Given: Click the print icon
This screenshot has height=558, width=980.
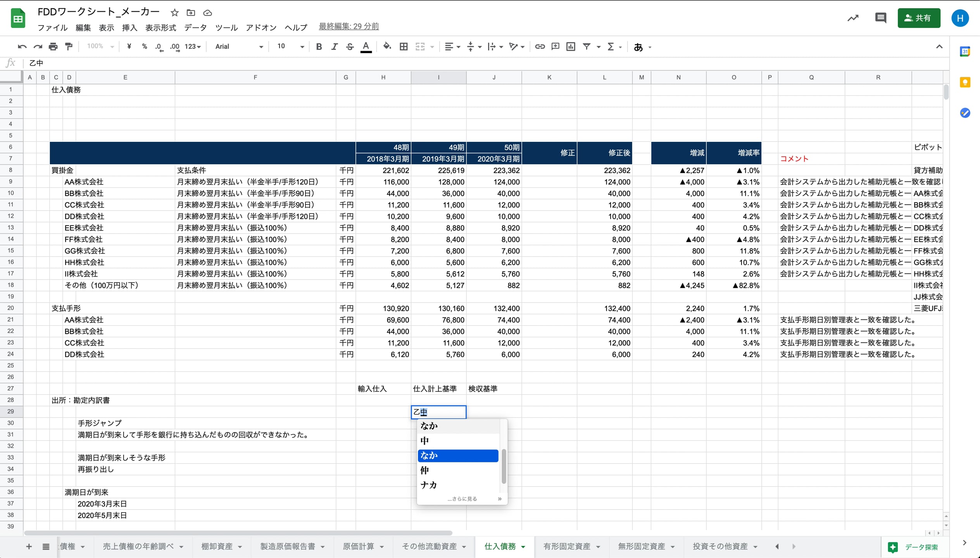Looking at the screenshot, I should click(53, 46).
